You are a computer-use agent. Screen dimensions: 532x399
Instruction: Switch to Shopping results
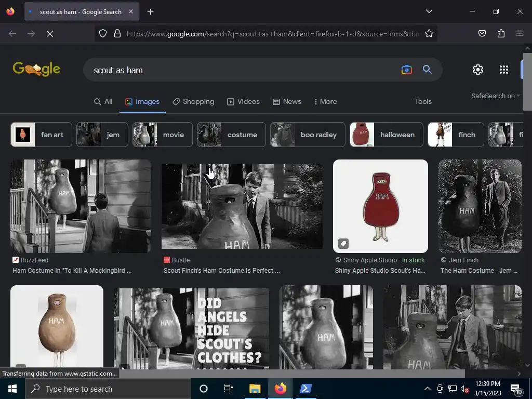click(x=193, y=101)
